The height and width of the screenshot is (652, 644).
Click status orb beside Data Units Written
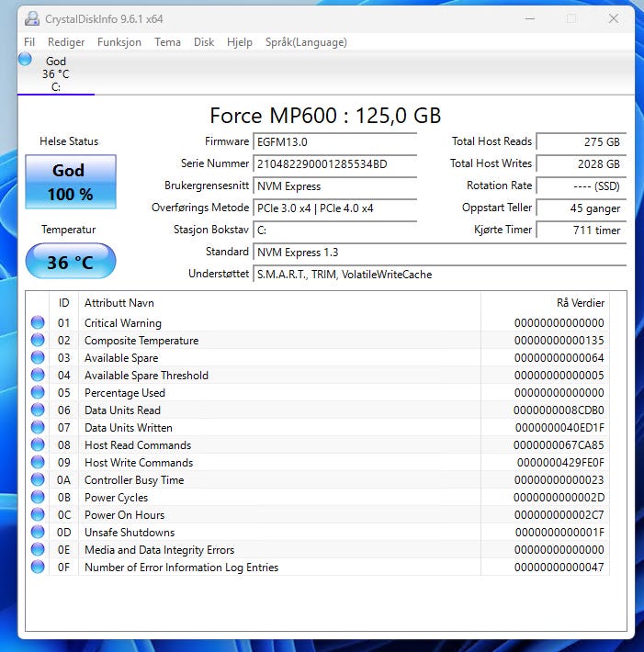point(38,428)
